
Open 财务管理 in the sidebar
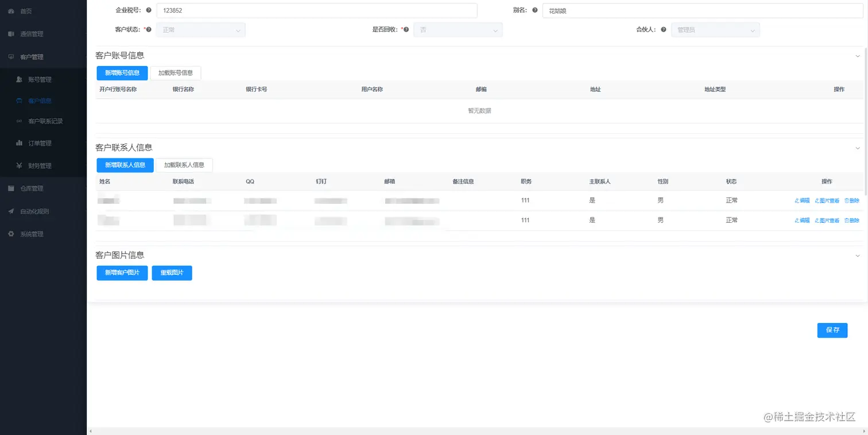[43, 166]
